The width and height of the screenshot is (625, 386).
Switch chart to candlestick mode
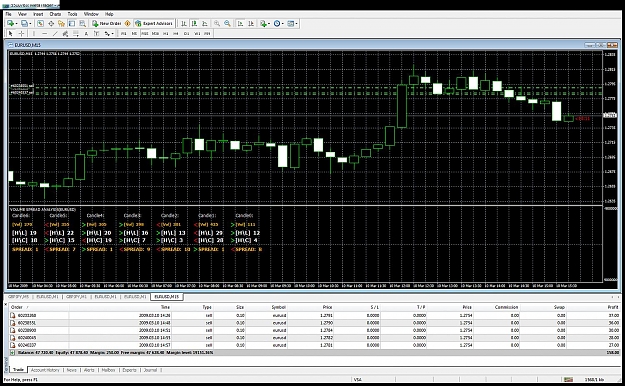[x=194, y=24]
